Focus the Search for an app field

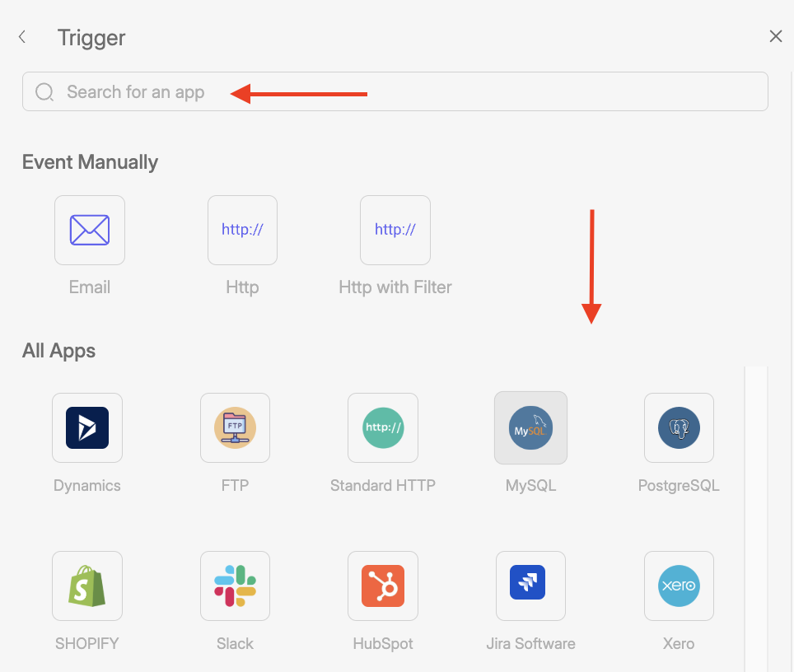pos(395,91)
